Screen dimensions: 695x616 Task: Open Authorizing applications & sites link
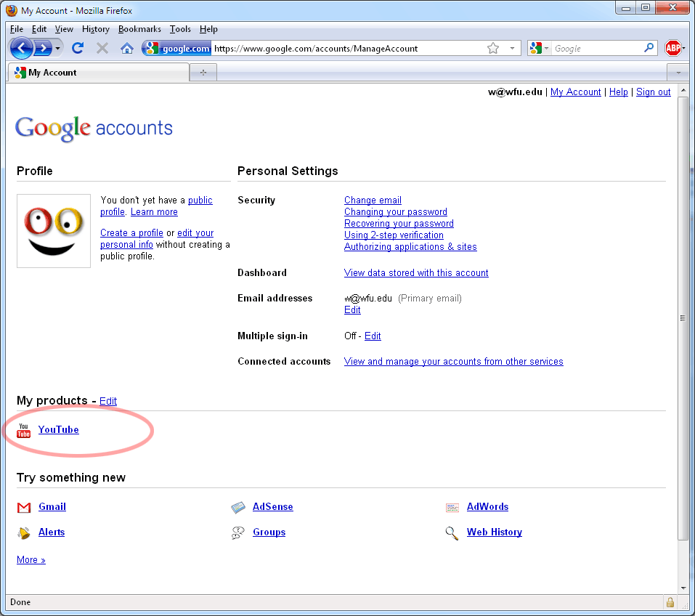[x=410, y=246]
